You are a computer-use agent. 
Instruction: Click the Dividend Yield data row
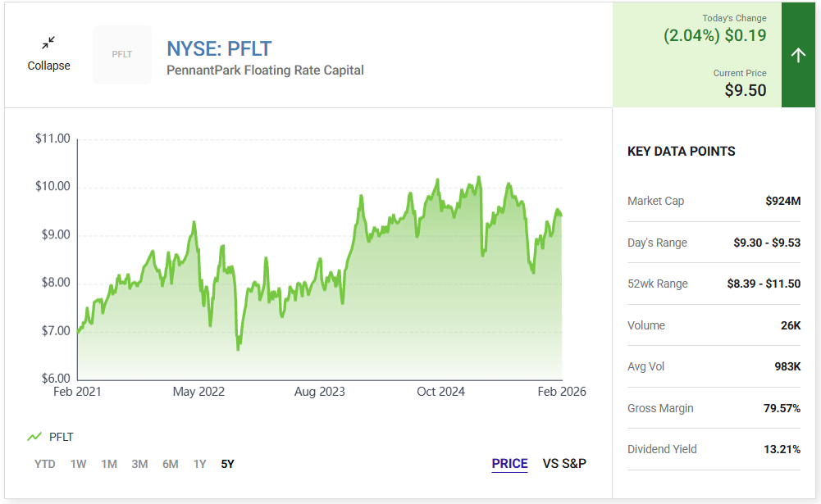[714, 449]
